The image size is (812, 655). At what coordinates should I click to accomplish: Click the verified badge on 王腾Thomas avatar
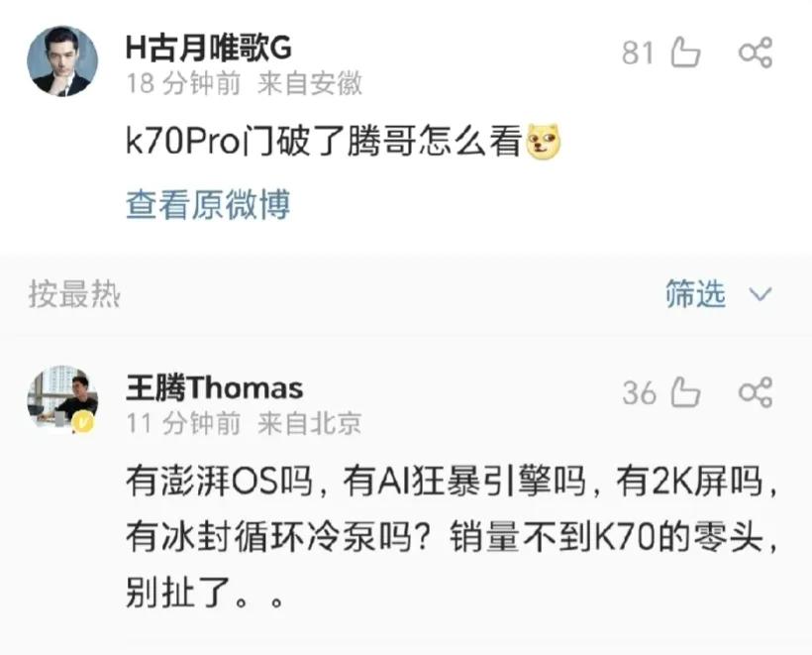[x=83, y=423]
